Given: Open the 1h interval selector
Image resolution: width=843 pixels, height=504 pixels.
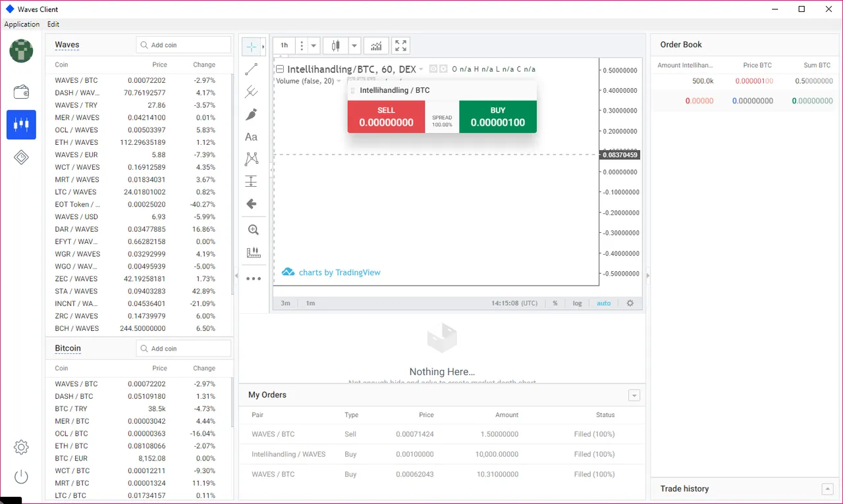Looking at the screenshot, I should coord(285,45).
